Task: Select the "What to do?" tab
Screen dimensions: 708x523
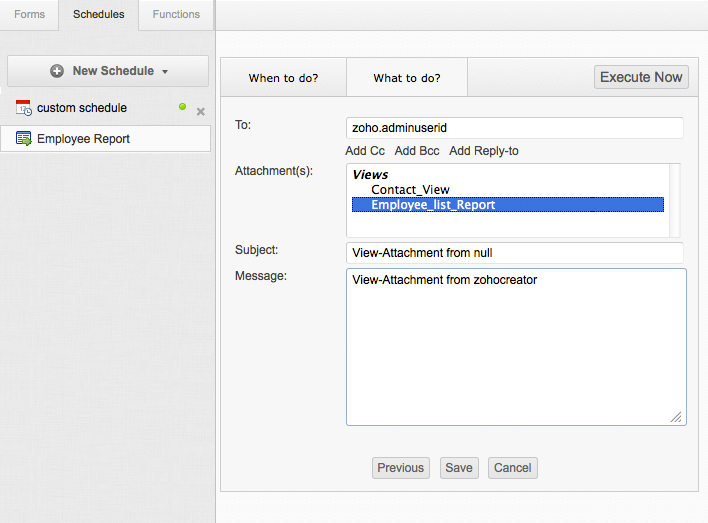Action: click(x=406, y=78)
